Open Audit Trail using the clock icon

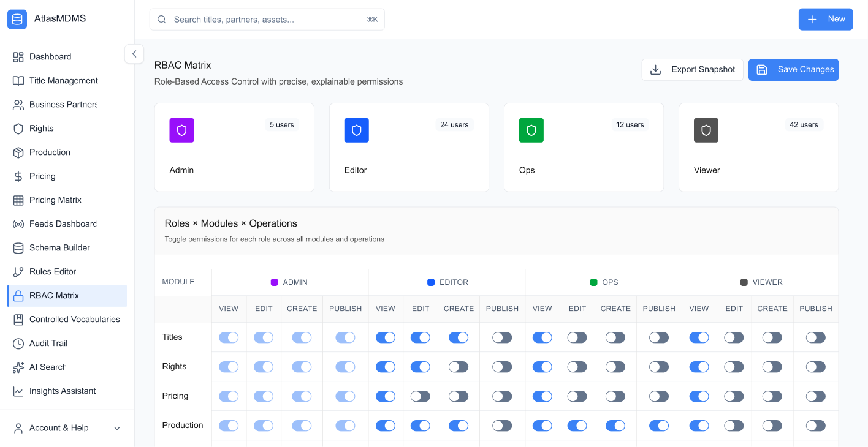click(x=19, y=343)
